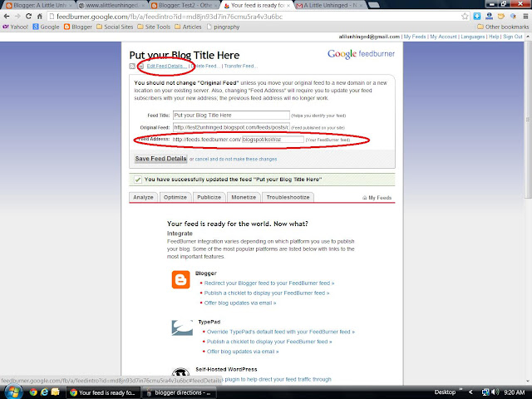This screenshot has width=532, height=399.
Task: Open the Blogger bookmark
Action: click(78, 27)
